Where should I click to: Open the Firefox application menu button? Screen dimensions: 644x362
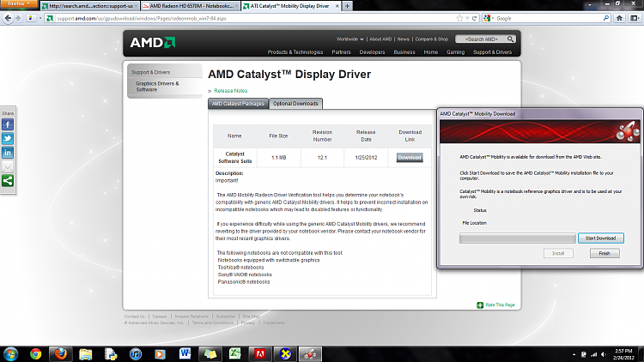tap(19, 3)
